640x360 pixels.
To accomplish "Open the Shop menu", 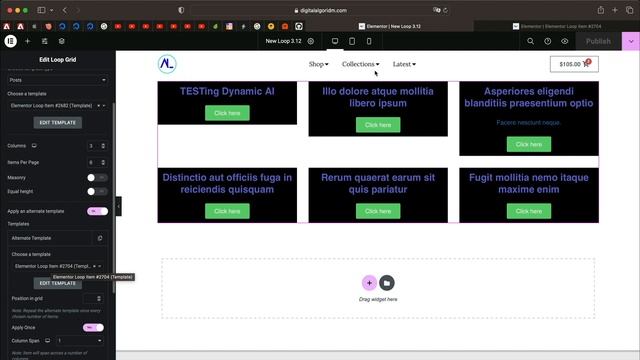I will click(318, 64).
